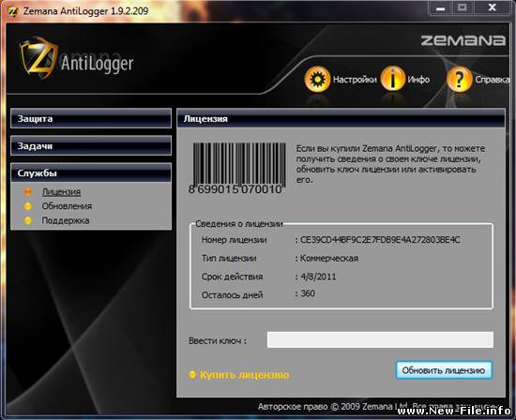This screenshot has width=516, height=420.
Task: Click the Справка label
Action: coord(492,80)
